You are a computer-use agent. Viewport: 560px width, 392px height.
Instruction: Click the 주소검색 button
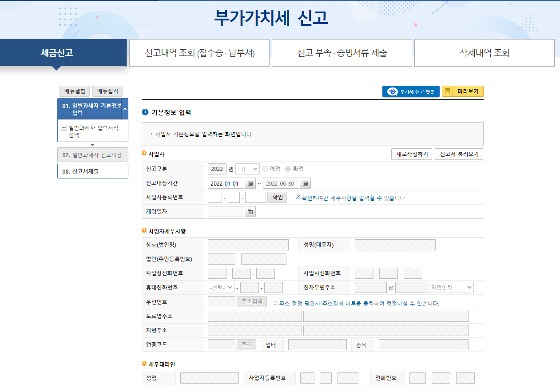click(252, 302)
